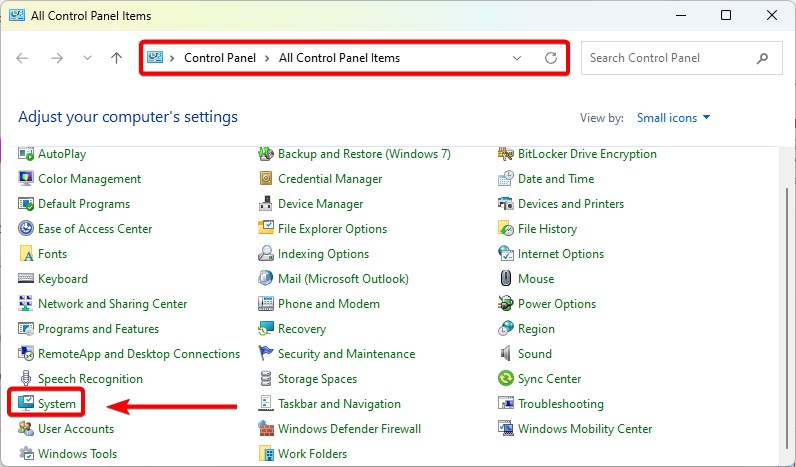Open the Keyboard icon
This screenshot has width=796, height=467.
click(x=25, y=278)
